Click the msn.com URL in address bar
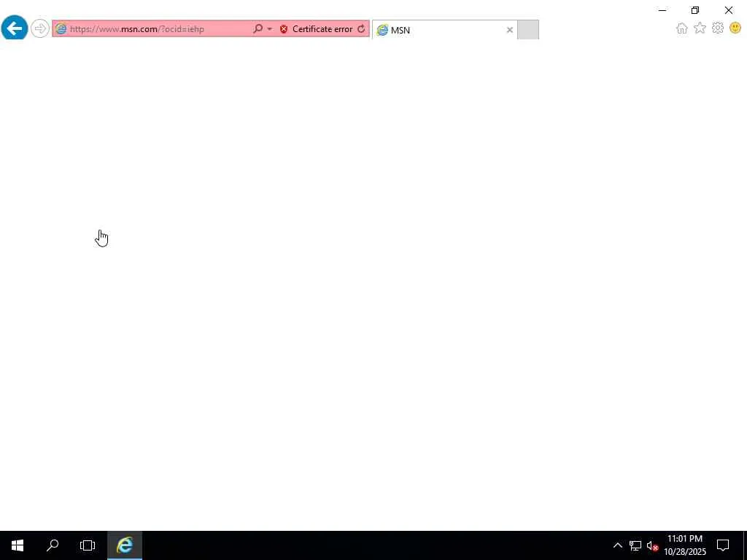 click(137, 29)
